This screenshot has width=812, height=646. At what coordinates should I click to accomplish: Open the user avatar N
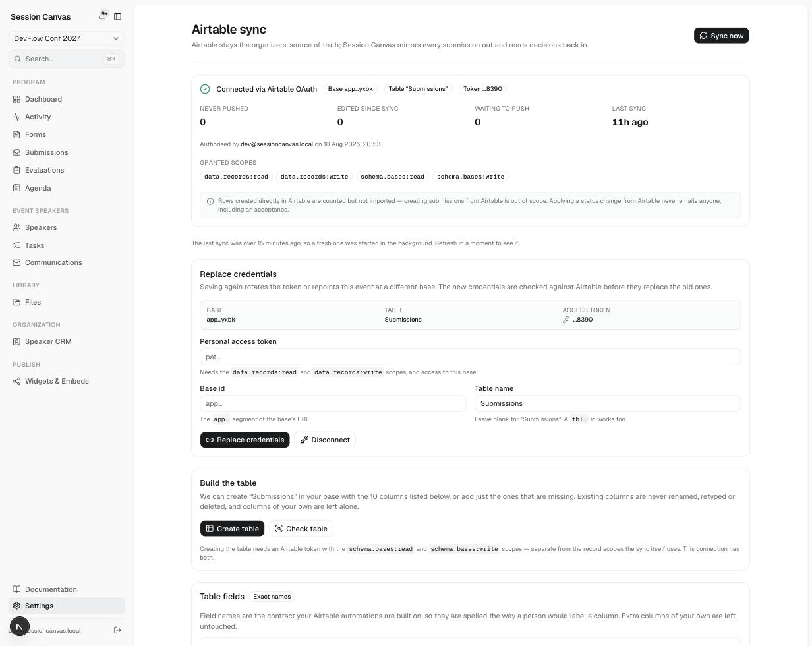(x=20, y=626)
